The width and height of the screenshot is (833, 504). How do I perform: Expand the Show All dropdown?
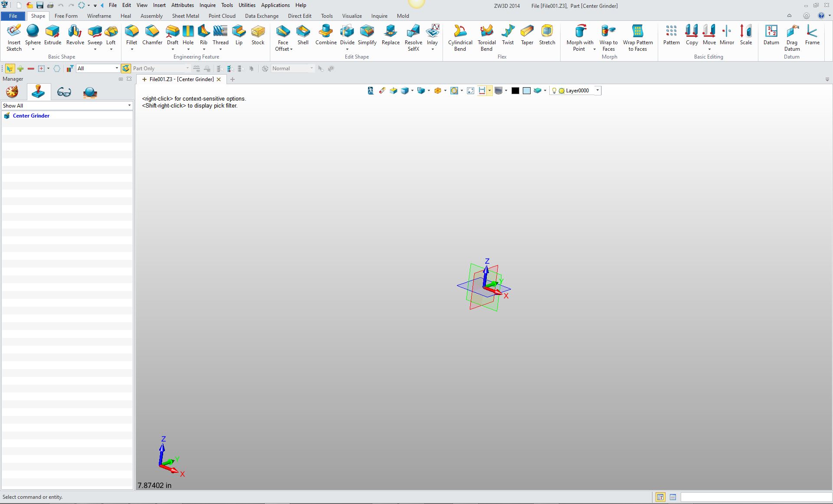[x=129, y=106]
